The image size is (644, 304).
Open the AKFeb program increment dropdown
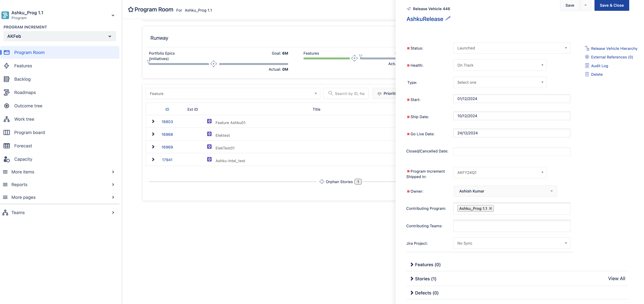[x=60, y=36]
